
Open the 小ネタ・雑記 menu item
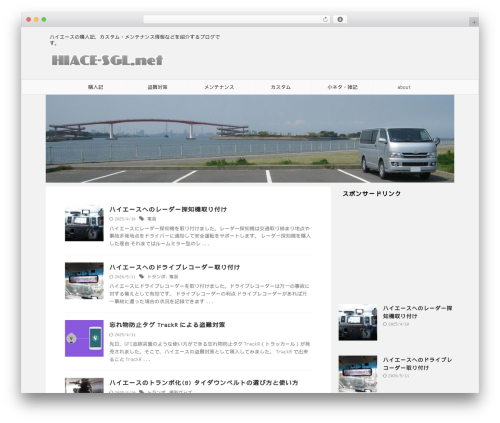[x=342, y=87]
